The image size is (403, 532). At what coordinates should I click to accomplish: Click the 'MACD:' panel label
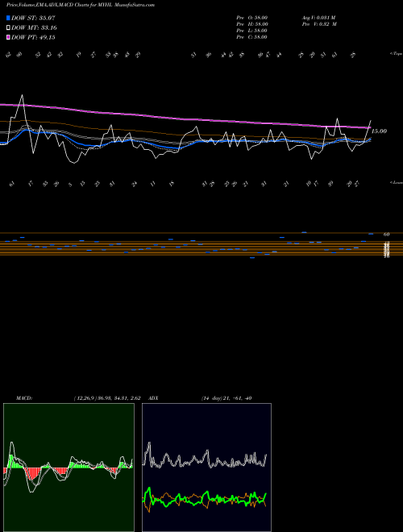24,398
